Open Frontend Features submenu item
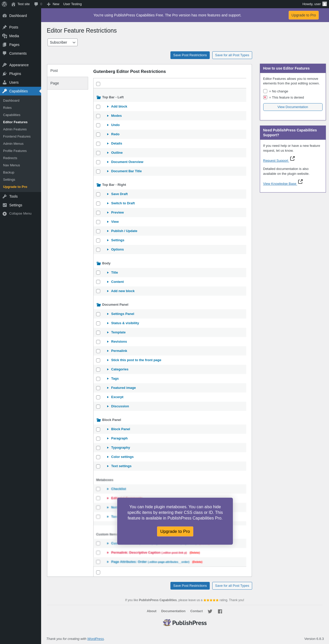 (21, 137)
